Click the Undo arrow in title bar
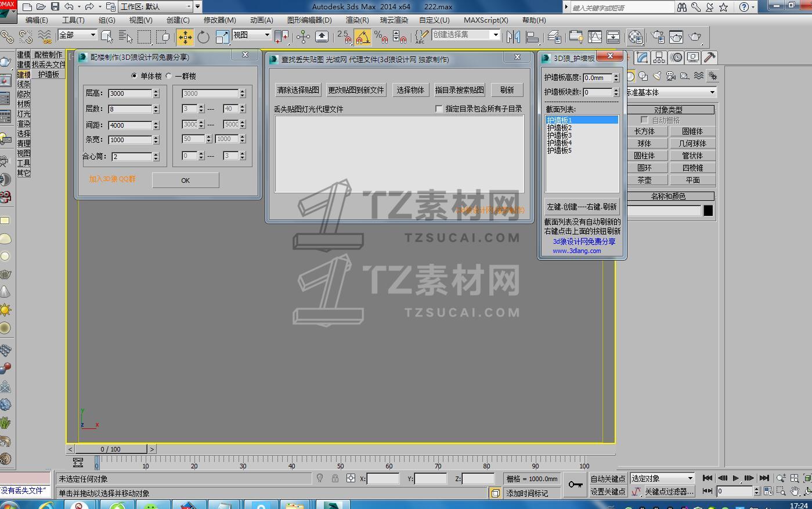812x509 pixels. coord(69,7)
